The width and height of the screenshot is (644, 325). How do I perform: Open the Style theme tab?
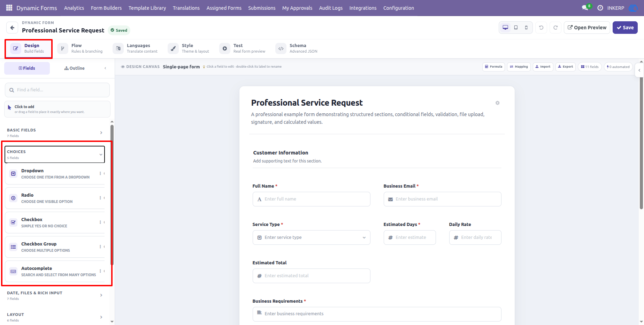click(x=189, y=48)
